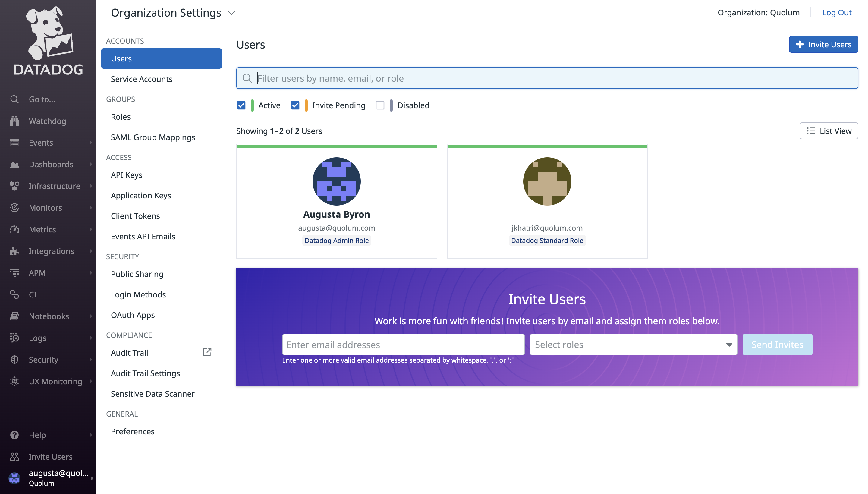The width and height of the screenshot is (868, 494).
Task: Click the Audit Trail external link icon
Action: 207,352
